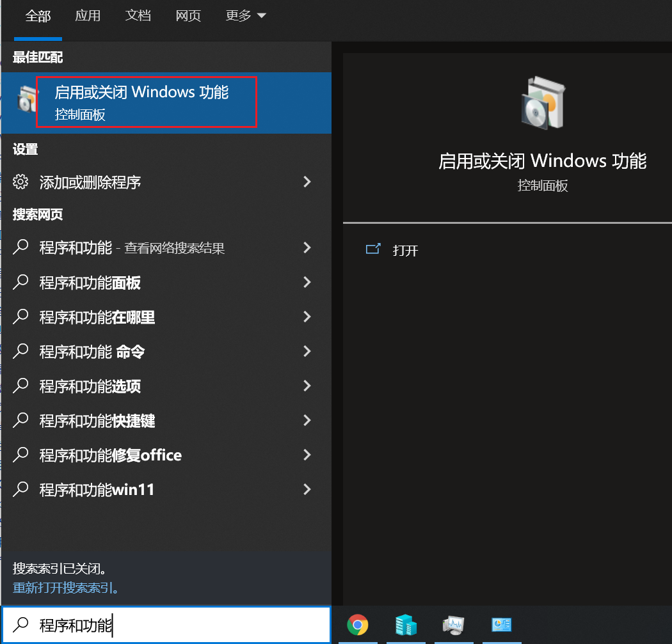Click the large Windows features icon in preview pane
The image size is (672, 644).
tap(543, 103)
